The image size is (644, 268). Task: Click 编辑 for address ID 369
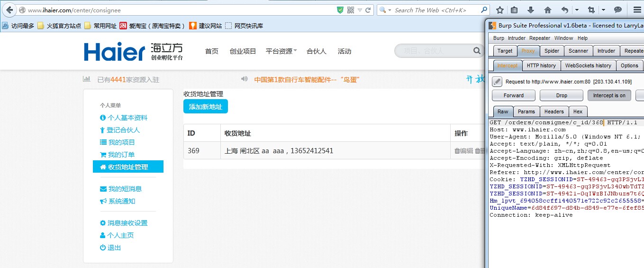coord(464,151)
